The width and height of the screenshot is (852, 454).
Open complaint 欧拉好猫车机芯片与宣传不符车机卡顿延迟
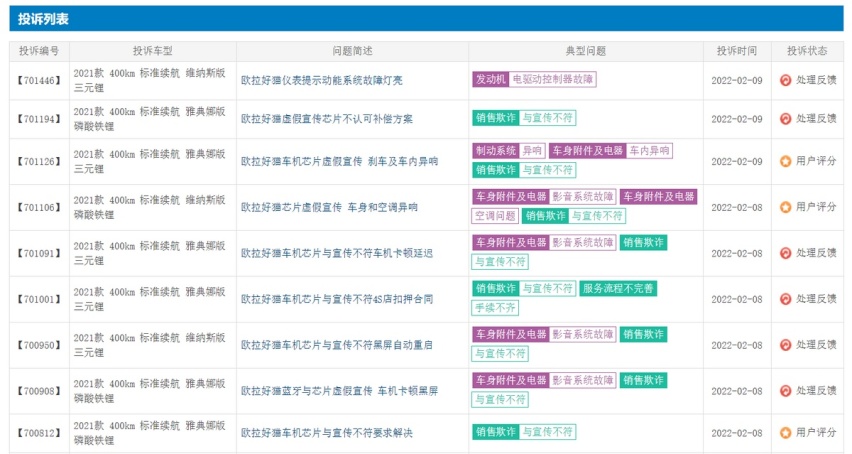tap(337, 253)
